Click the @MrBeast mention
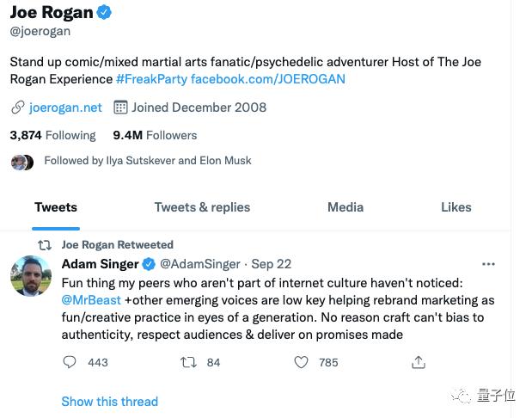 pyautogui.click(x=91, y=301)
